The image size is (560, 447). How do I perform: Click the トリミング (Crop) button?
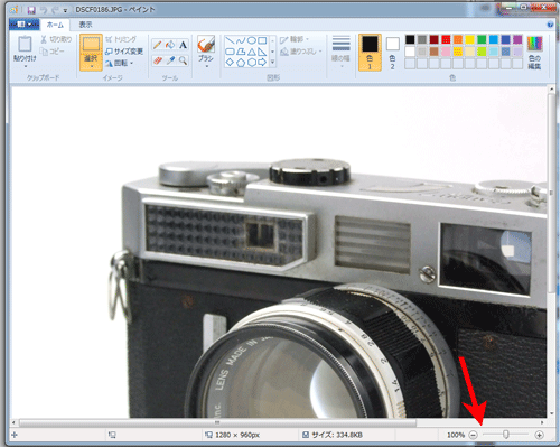pyautogui.click(x=121, y=39)
